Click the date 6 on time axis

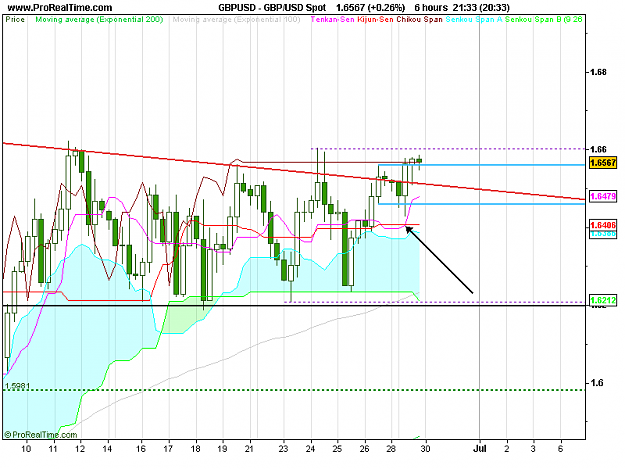click(x=560, y=449)
